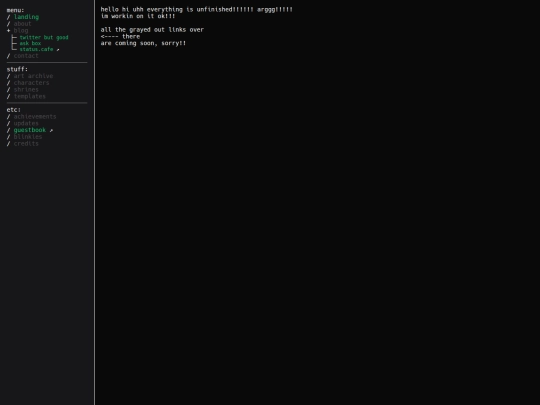Visit the status.cafe link
540x405 pixels.
37,49
